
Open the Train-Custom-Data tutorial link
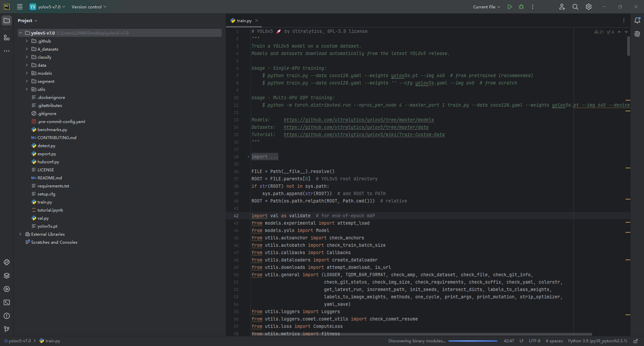[364, 134]
